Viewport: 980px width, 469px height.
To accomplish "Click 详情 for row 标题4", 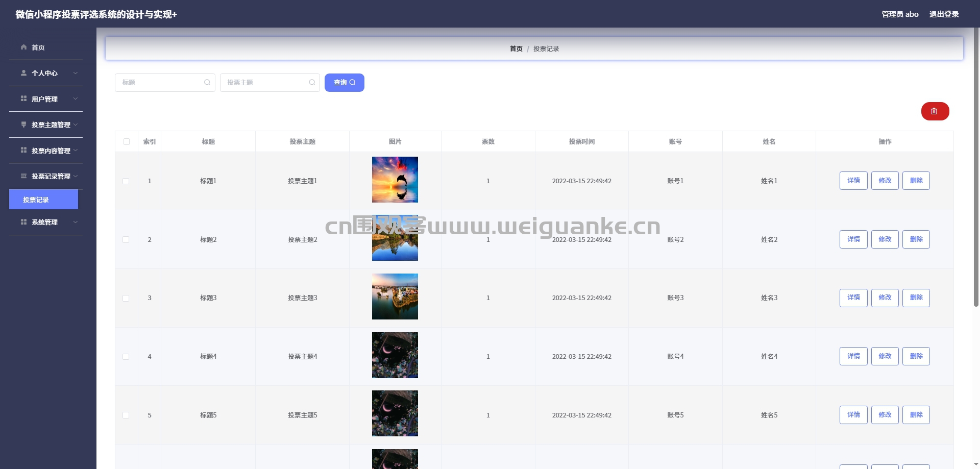I will (x=853, y=356).
